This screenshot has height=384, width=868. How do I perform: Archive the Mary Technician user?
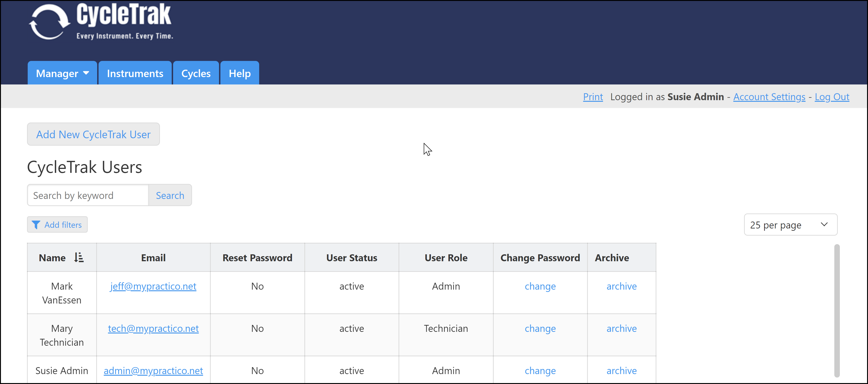click(x=621, y=328)
